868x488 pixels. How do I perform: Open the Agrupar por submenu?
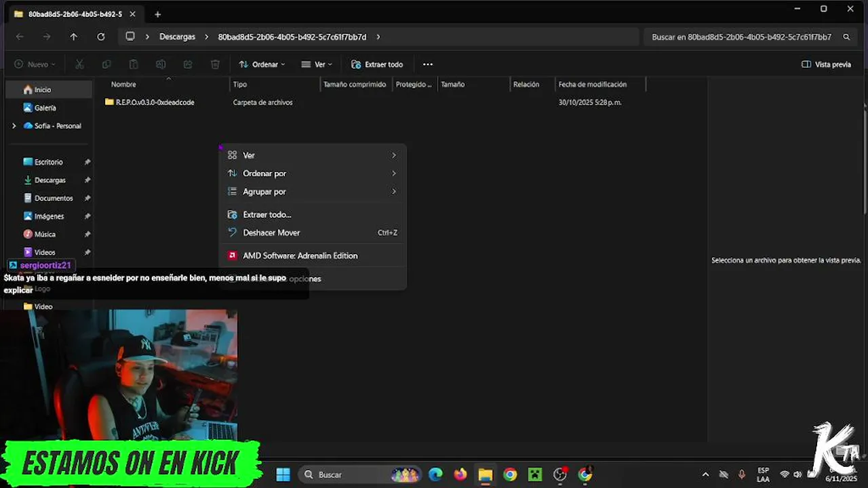(313, 192)
